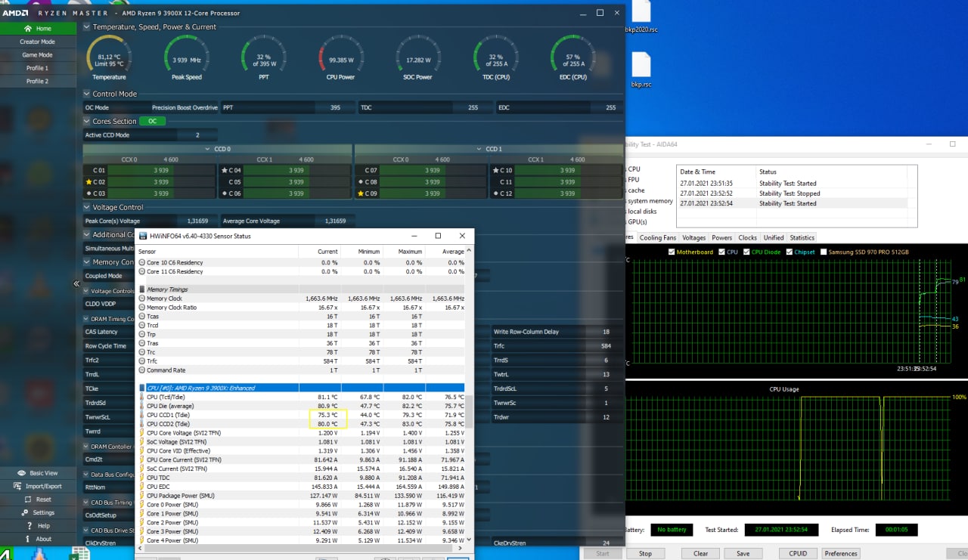The image size is (968, 560).
Task: Click the star marker on core C 10
Action: [x=496, y=171]
